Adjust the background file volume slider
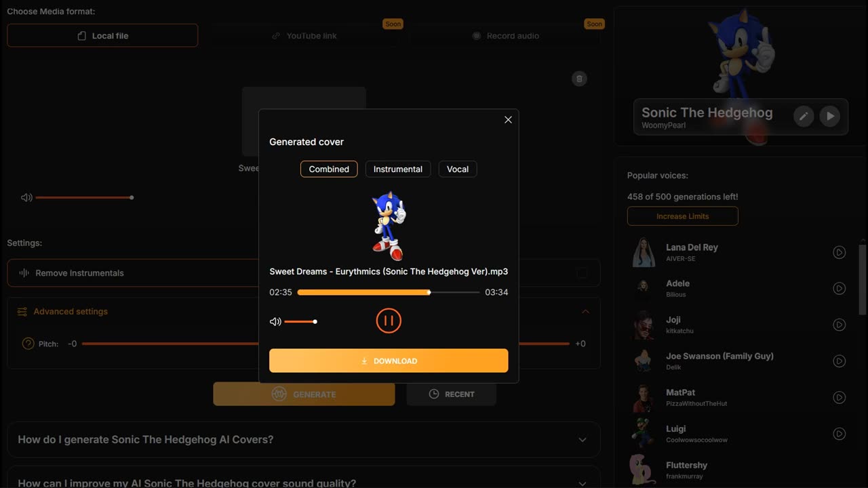The height and width of the screenshot is (488, 868). [84, 197]
